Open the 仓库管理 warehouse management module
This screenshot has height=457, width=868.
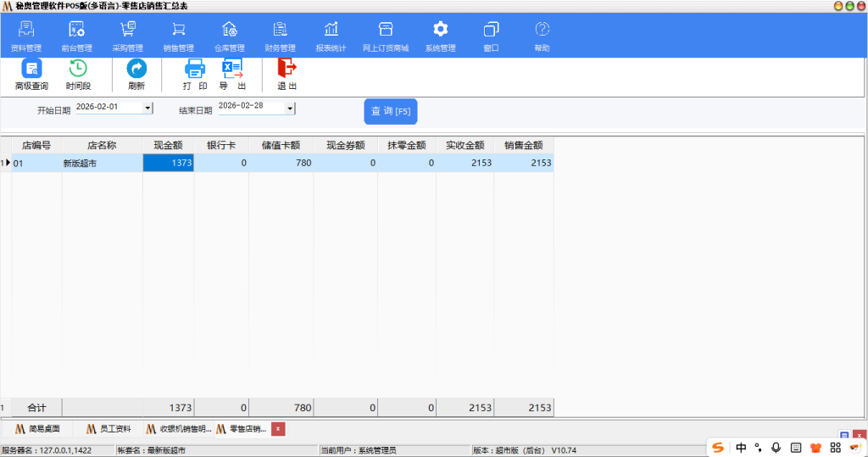pos(229,36)
